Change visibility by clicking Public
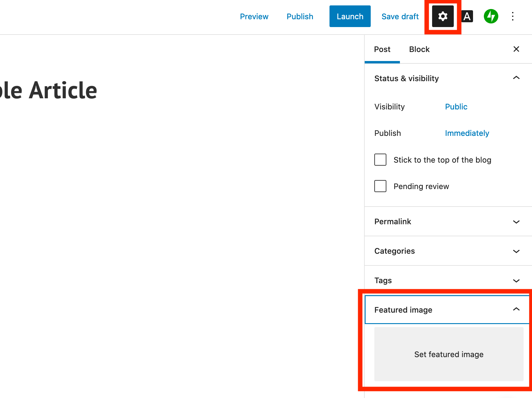This screenshot has height=398, width=532. coord(456,107)
